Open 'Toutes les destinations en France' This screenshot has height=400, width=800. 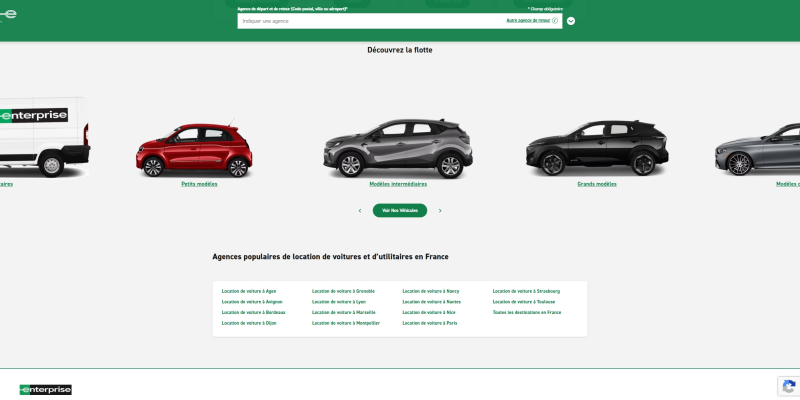(x=527, y=312)
